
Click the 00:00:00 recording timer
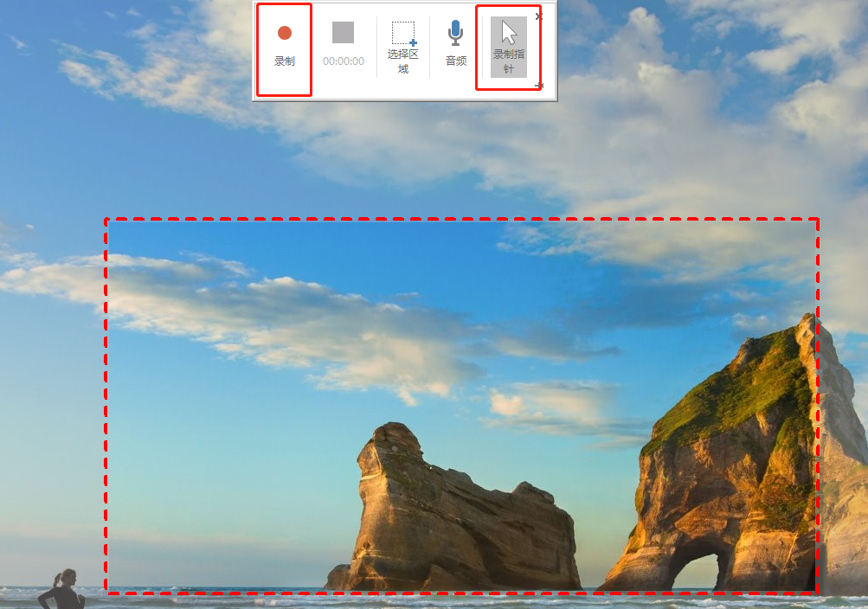(344, 61)
